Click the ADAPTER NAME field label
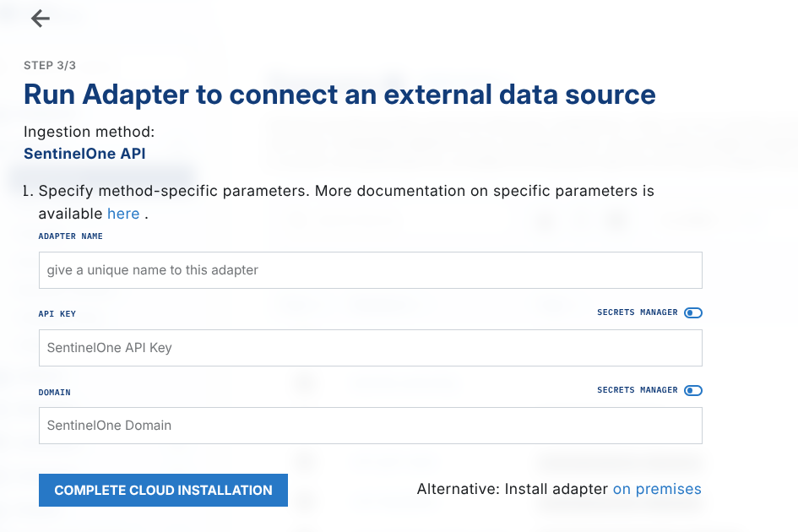798x532 pixels. click(71, 236)
